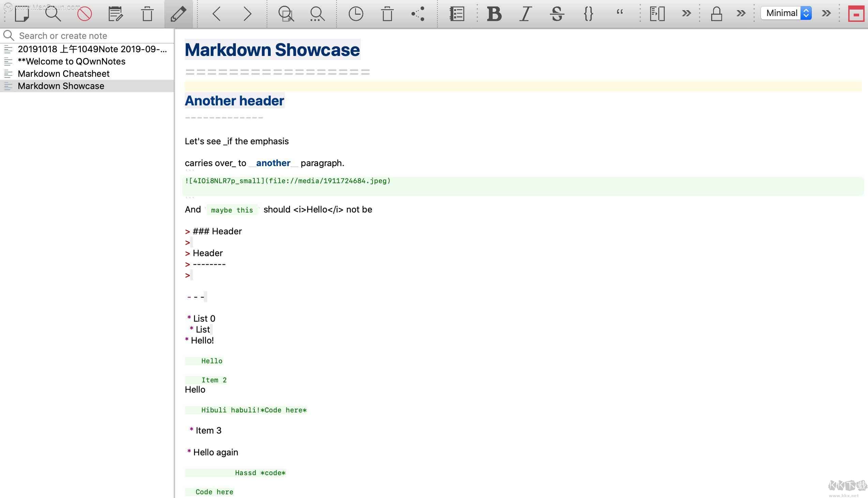Open the notebook list icon
868x498 pixels.
point(457,14)
